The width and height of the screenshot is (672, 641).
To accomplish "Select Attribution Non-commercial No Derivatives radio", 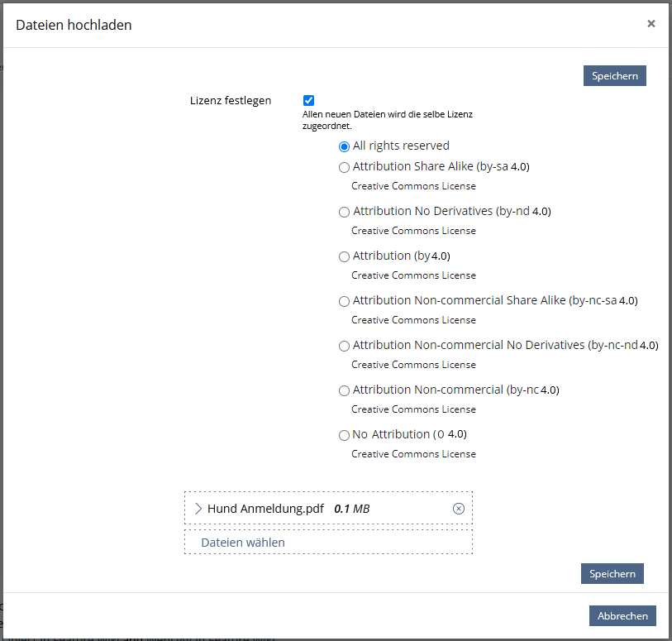I will [344, 346].
